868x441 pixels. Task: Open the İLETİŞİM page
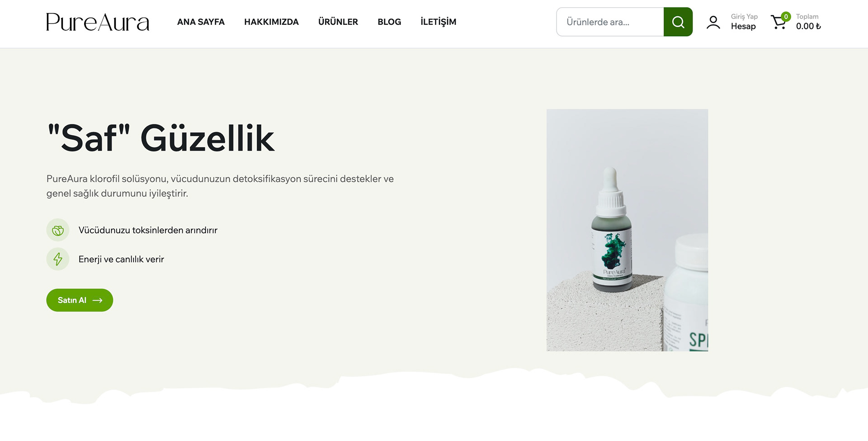pos(439,22)
